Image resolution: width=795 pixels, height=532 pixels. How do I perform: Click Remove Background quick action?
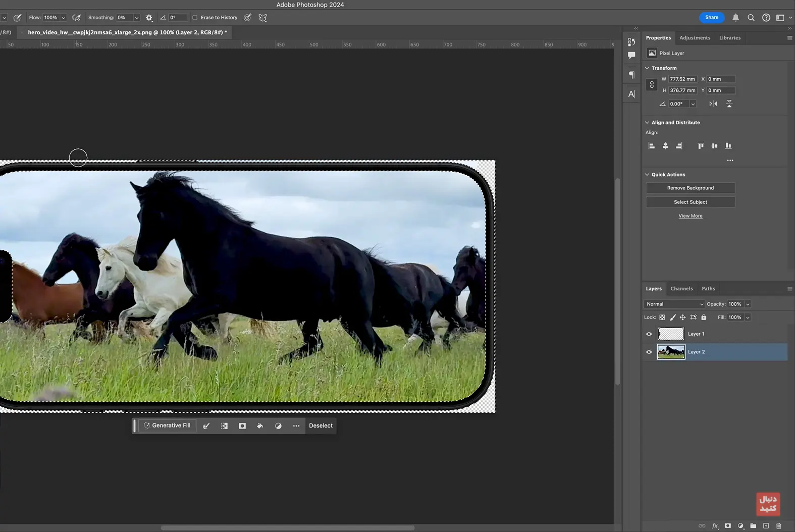pyautogui.click(x=691, y=188)
